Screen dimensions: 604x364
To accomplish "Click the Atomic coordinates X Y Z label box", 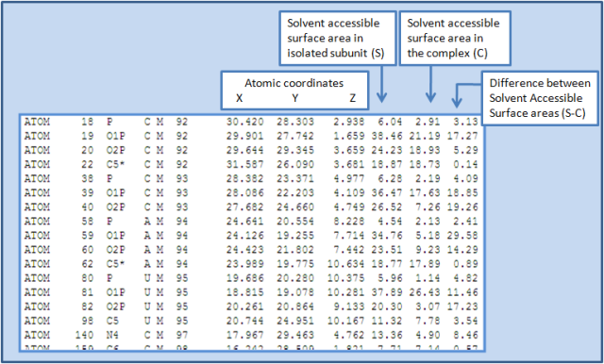I will [294, 90].
